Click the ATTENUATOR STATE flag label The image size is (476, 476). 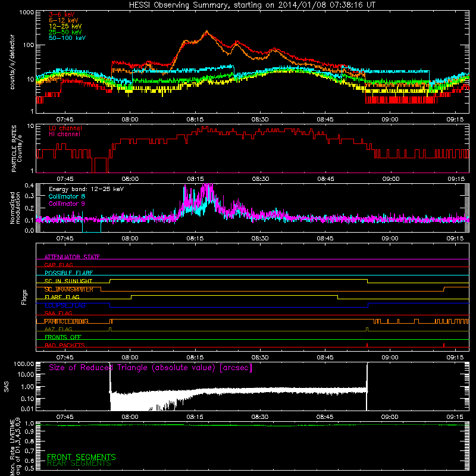(x=72, y=257)
